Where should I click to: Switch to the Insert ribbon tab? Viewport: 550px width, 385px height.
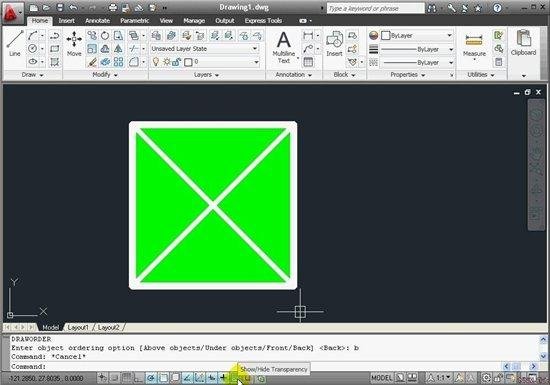(66, 21)
